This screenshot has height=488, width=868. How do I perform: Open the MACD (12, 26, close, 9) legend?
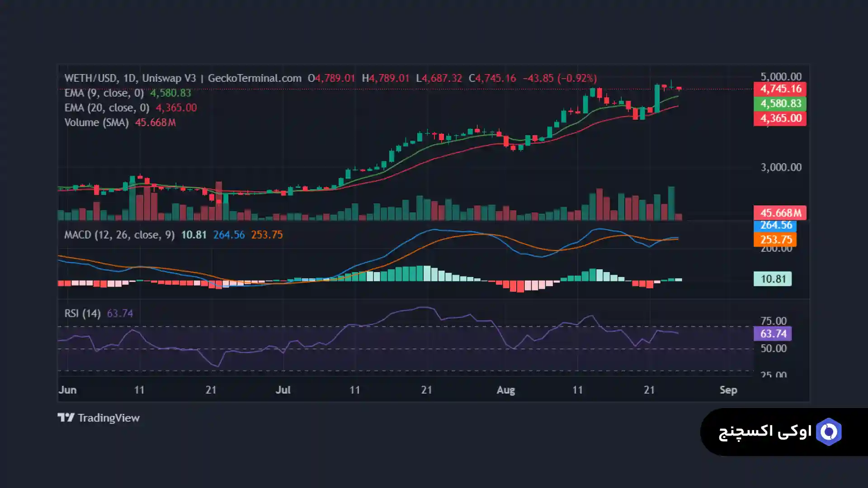[x=119, y=235]
